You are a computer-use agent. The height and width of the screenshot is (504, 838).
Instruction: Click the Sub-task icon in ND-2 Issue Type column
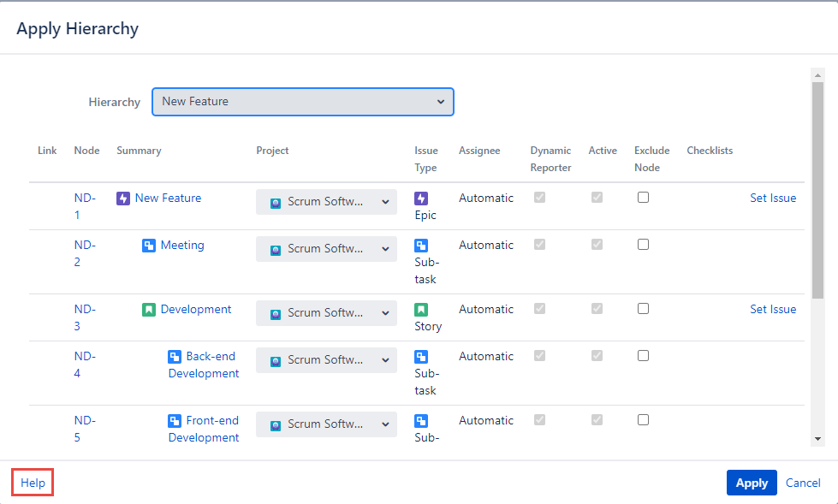click(x=421, y=246)
